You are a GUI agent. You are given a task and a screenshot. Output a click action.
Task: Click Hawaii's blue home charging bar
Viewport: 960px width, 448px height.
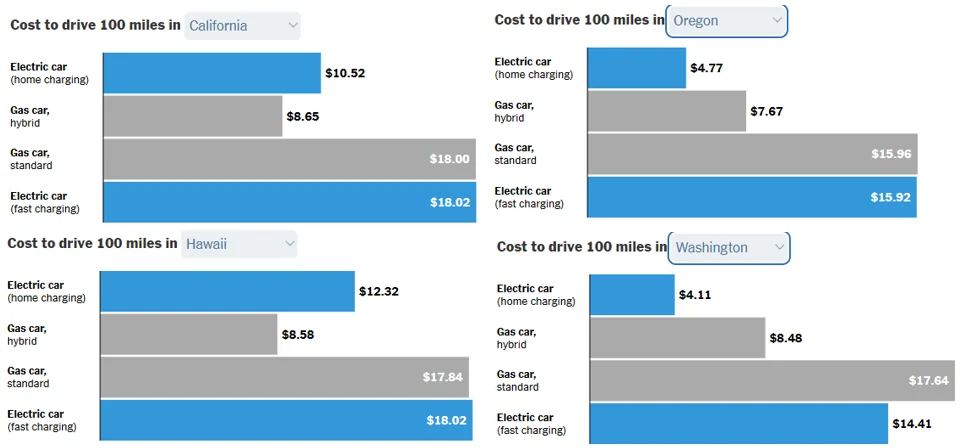(227, 291)
